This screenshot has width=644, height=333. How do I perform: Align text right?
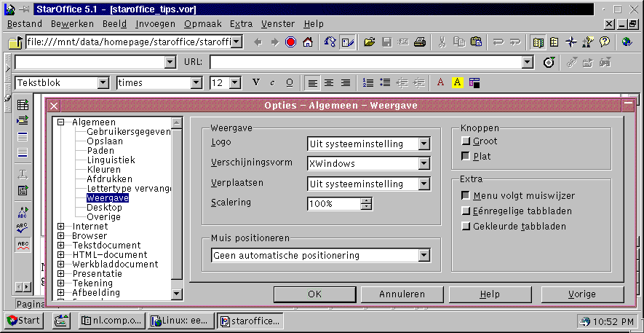point(346,82)
